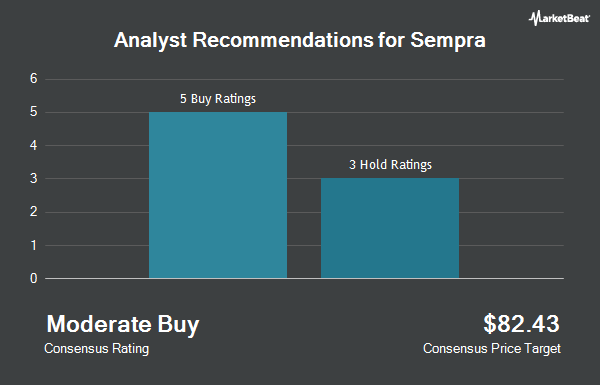Click the 5 Buy Ratings bar
The width and height of the screenshot is (600, 385).
(x=218, y=195)
